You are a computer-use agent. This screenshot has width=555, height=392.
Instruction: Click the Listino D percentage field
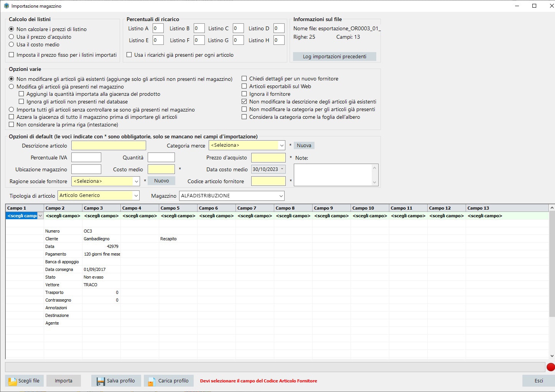[x=279, y=28]
